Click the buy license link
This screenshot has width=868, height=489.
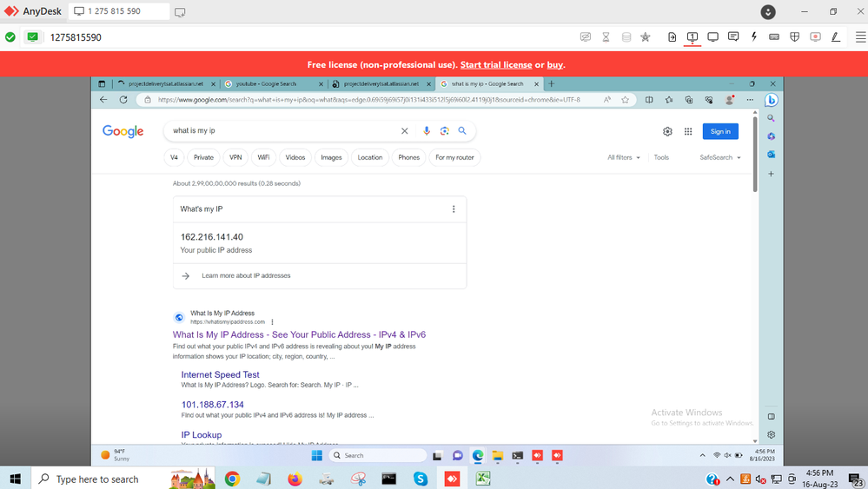[x=554, y=65]
